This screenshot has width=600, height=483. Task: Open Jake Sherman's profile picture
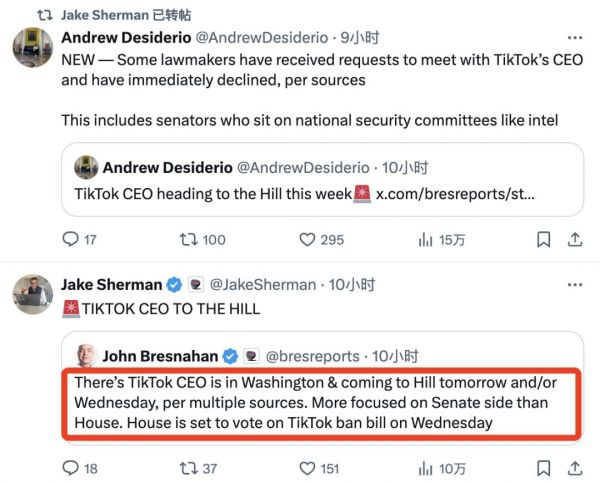[30, 295]
